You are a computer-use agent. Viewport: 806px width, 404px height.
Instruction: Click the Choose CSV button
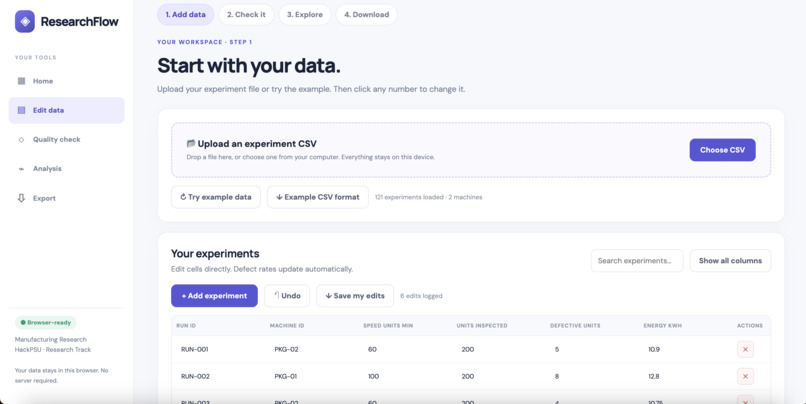pyautogui.click(x=722, y=150)
